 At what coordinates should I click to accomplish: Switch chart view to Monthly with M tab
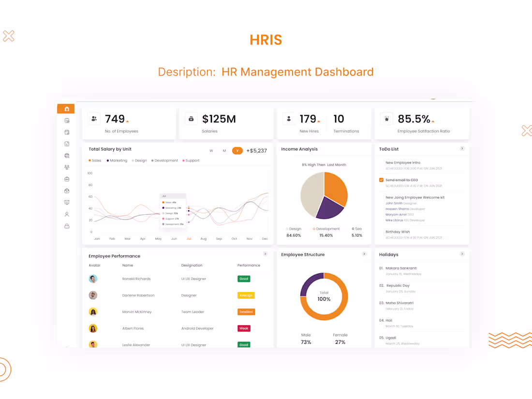tap(224, 150)
